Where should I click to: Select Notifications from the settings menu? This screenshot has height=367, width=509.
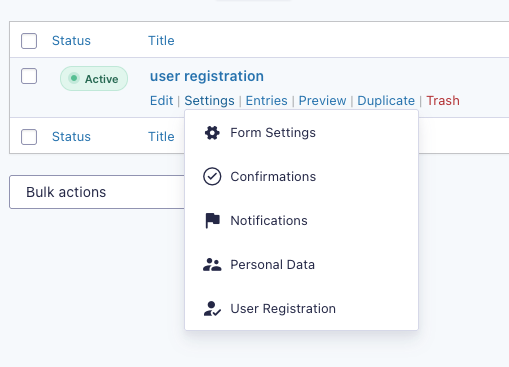(x=301, y=220)
